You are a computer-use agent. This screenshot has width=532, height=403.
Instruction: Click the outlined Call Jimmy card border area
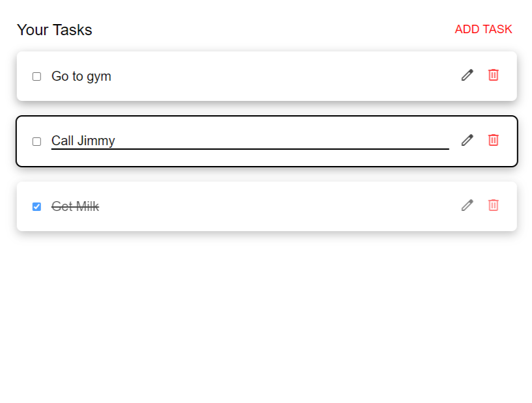click(267, 117)
